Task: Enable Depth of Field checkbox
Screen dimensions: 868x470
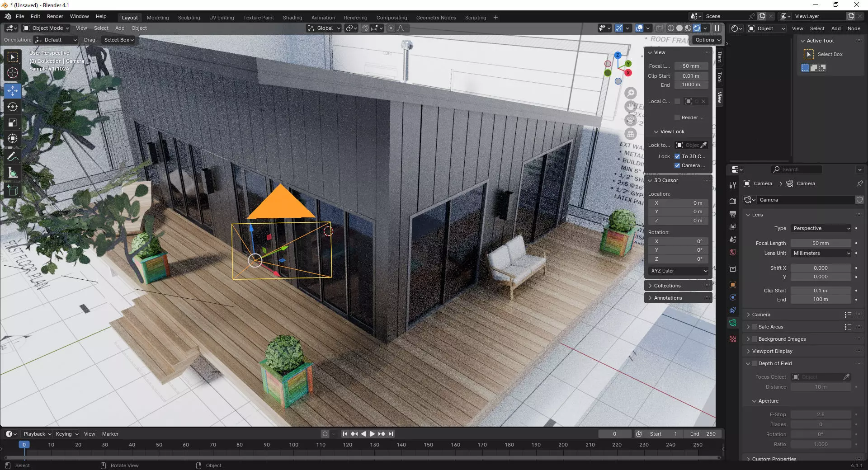Action: (754, 363)
